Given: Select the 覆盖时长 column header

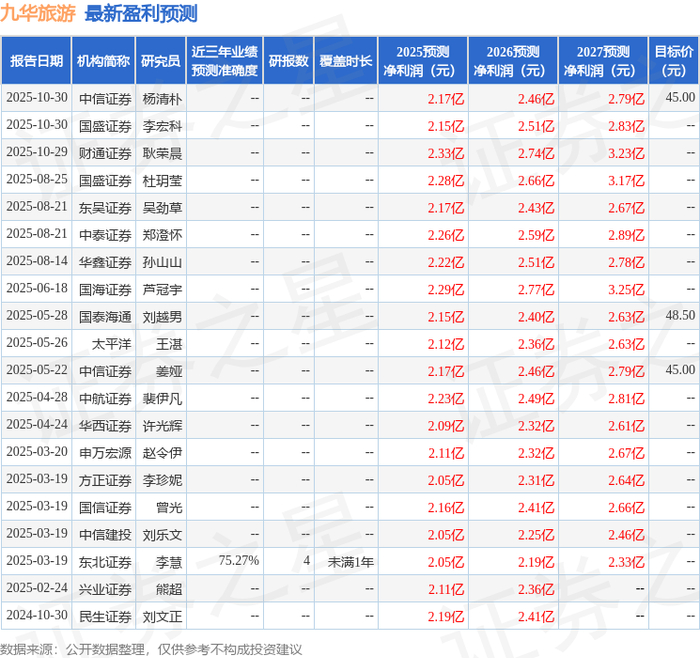Looking at the screenshot, I should click(346, 61).
